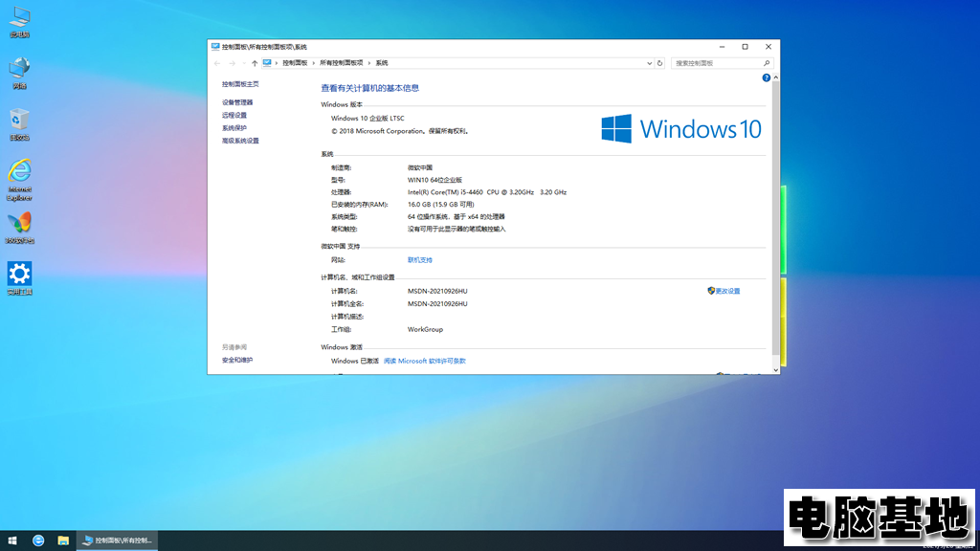Click the 64 位操作系统 system type value

point(457,217)
